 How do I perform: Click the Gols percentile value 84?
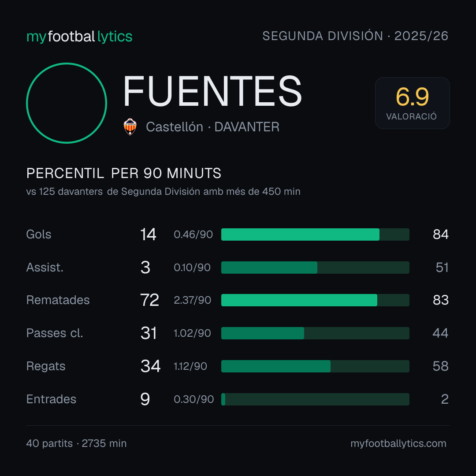440,234
